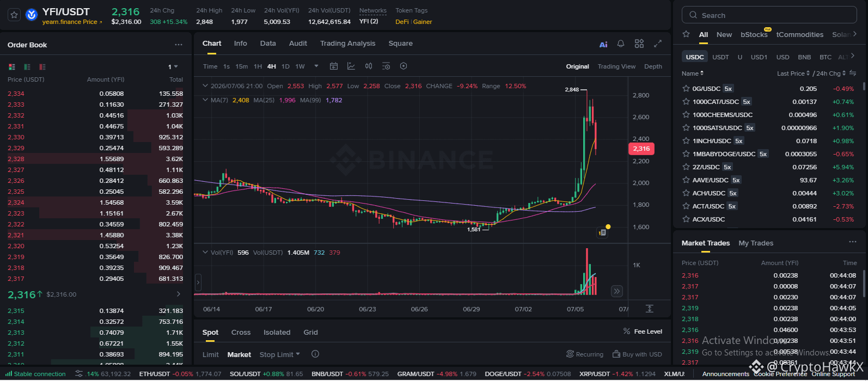This screenshot has width=868, height=381.
Task: Favorite the 1INCH/USDC pair star
Action: point(686,140)
